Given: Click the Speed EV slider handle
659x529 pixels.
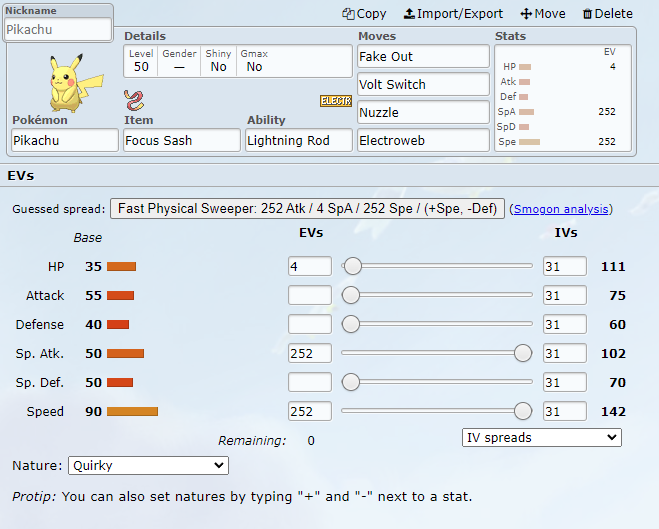Looking at the screenshot, I should [x=522, y=411].
